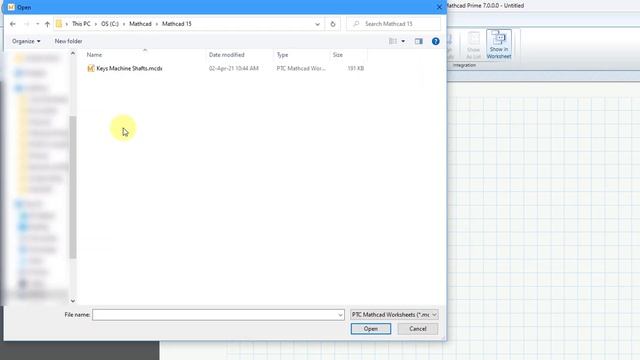This screenshot has height=360, width=640.
Task: Click the Mathcad file icon beside Keys Machine Shafts
Action: coord(91,69)
